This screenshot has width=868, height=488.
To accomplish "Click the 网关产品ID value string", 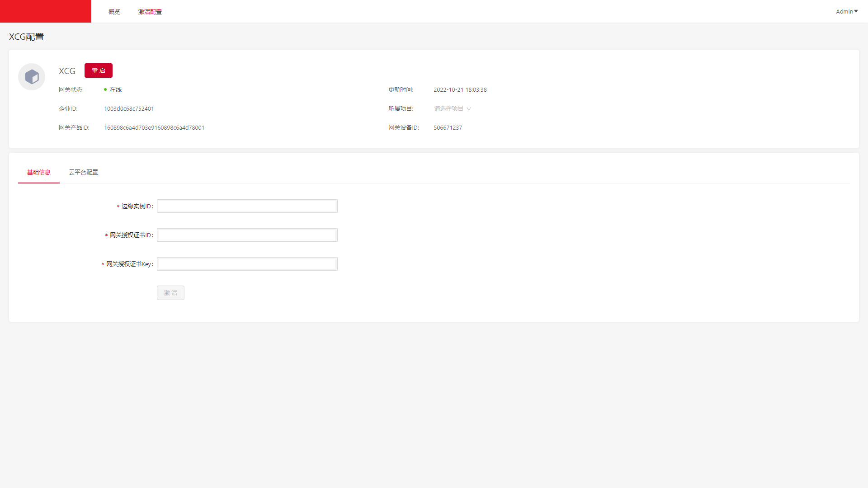I will coord(154,128).
